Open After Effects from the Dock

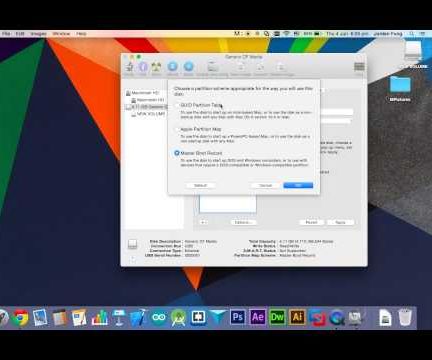[x=258, y=317]
